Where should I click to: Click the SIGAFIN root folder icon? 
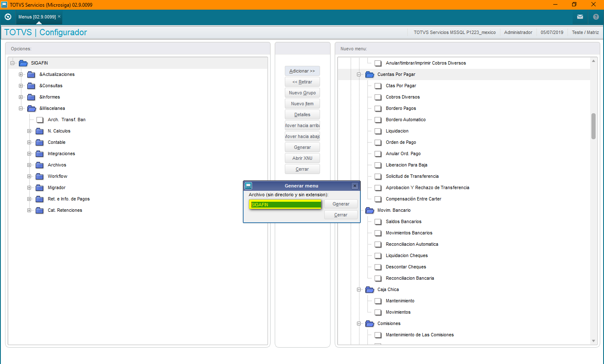[x=23, y=63]
